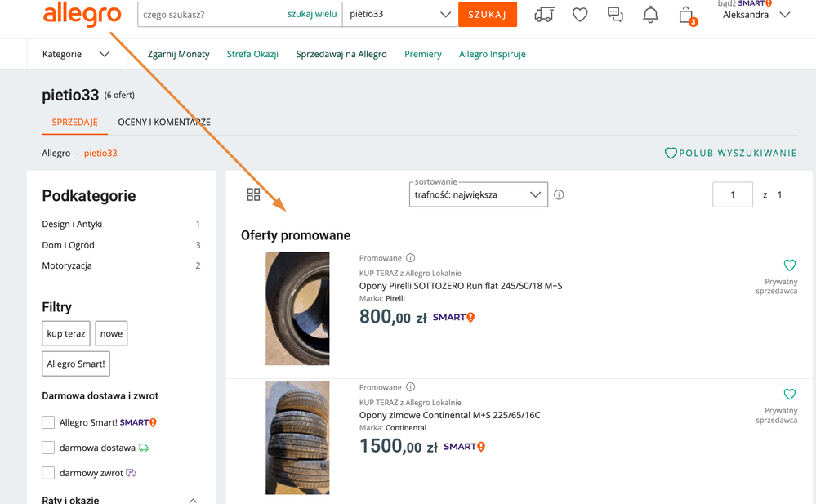Click purple return icon beside darmowy zwrot
Image resolution: width=816 pixels, height=504 pixels.
(x=132, y=473)
